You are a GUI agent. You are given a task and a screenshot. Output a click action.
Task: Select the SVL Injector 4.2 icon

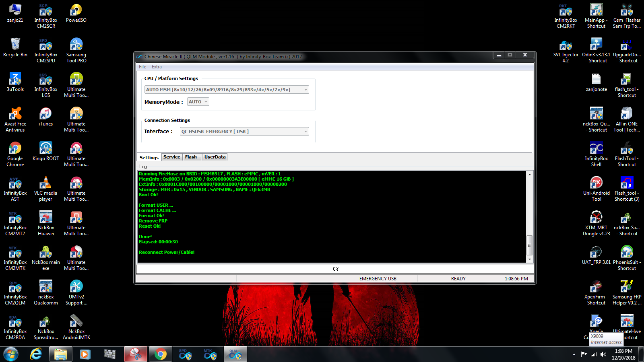[x=566, y=51]
